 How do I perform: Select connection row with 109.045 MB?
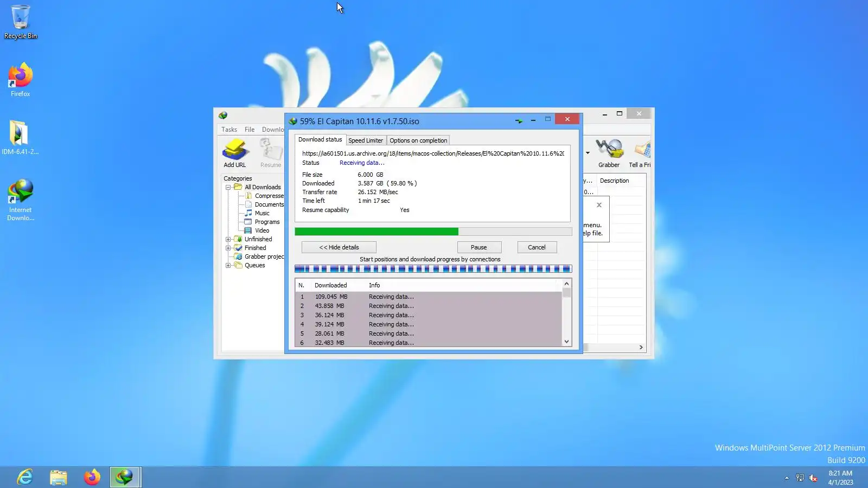tap(429, 297)
